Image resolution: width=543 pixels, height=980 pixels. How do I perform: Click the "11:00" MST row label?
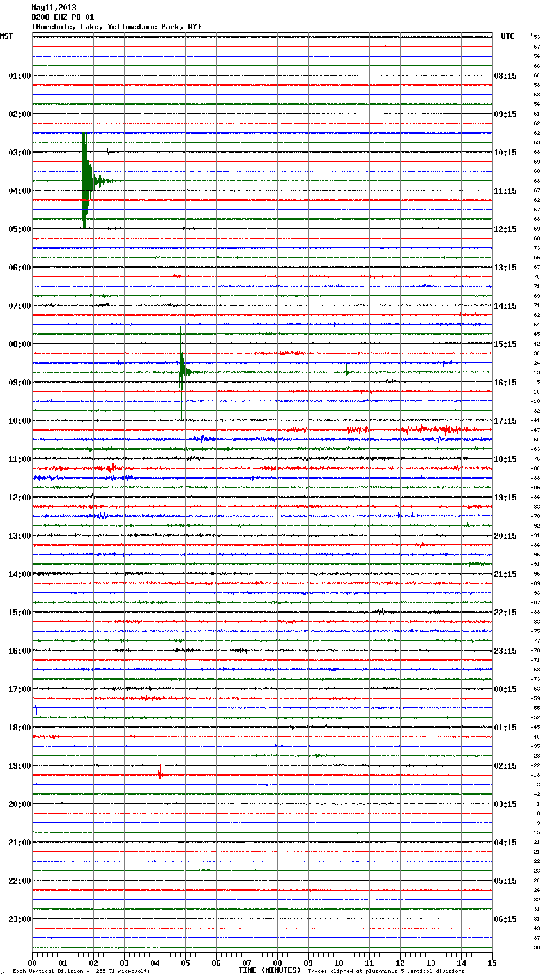20,459
